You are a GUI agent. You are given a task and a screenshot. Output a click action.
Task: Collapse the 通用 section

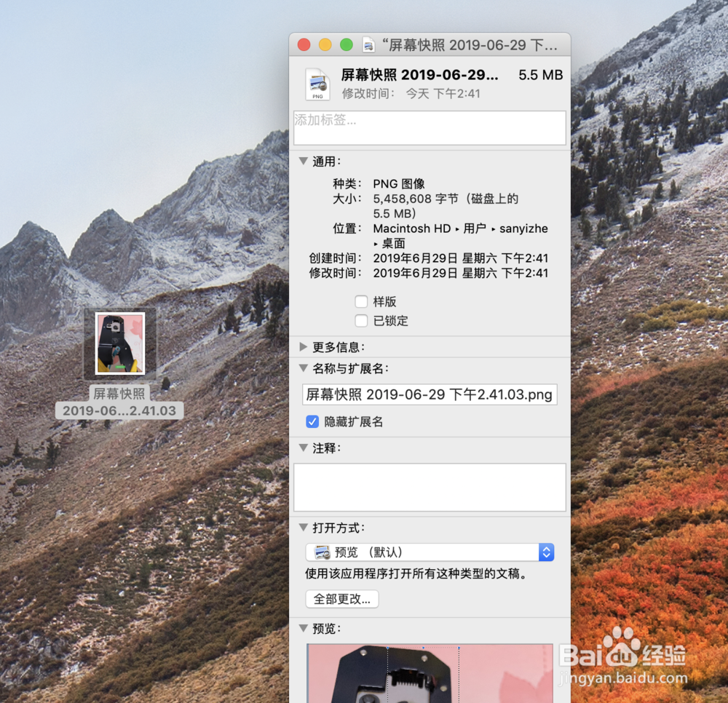coord(302,162)
